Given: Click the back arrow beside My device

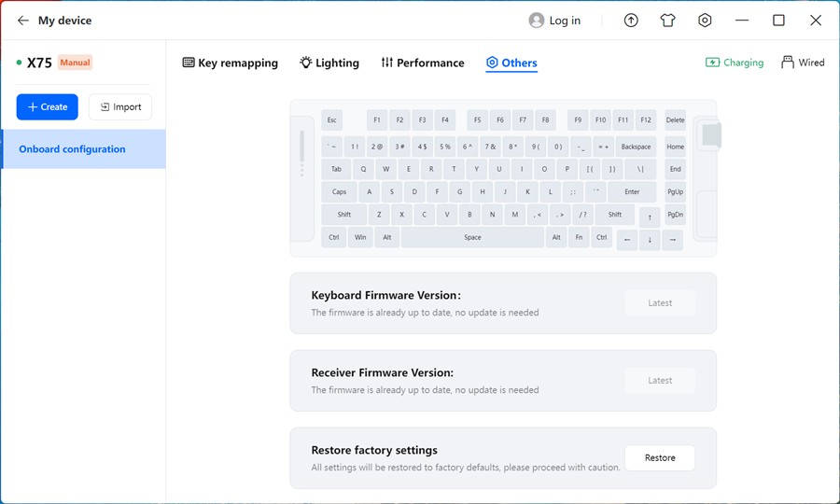Looking at the screenshot, I should 22,21.
